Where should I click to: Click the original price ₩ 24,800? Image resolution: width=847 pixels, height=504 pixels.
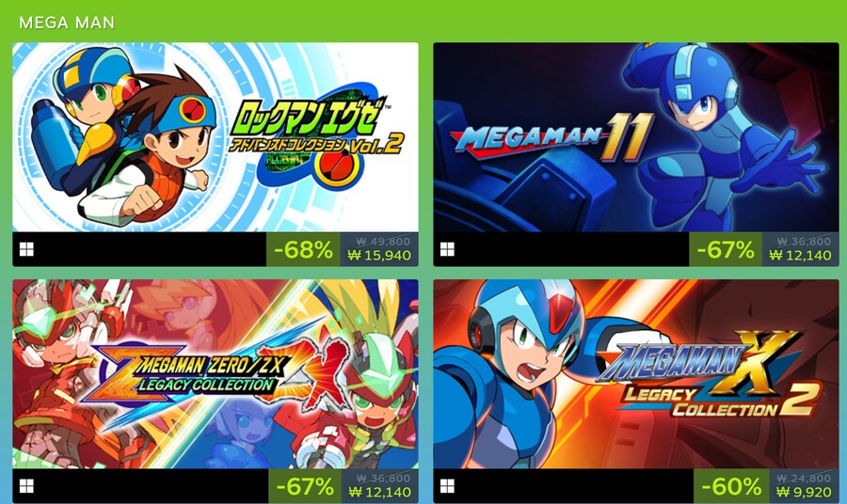pyautogui.click(x=804, y=478)
